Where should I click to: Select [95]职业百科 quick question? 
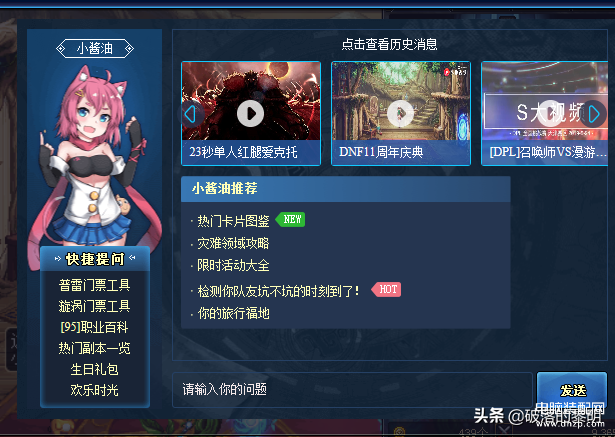tap(95, 327)
